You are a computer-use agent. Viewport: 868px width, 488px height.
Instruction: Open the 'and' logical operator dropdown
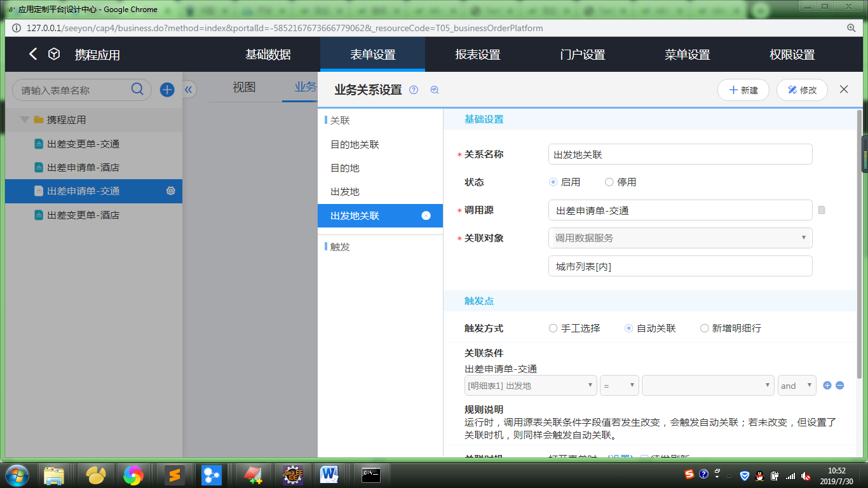click(797, 386)
